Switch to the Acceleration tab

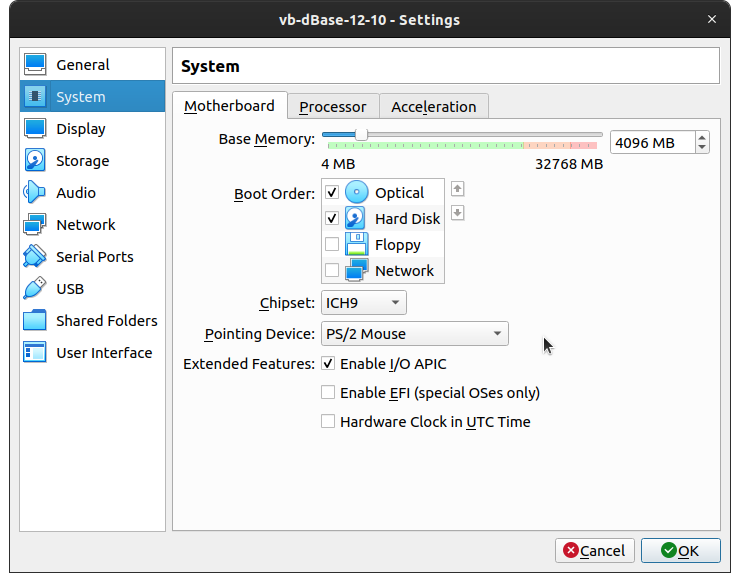click(433, 107)
